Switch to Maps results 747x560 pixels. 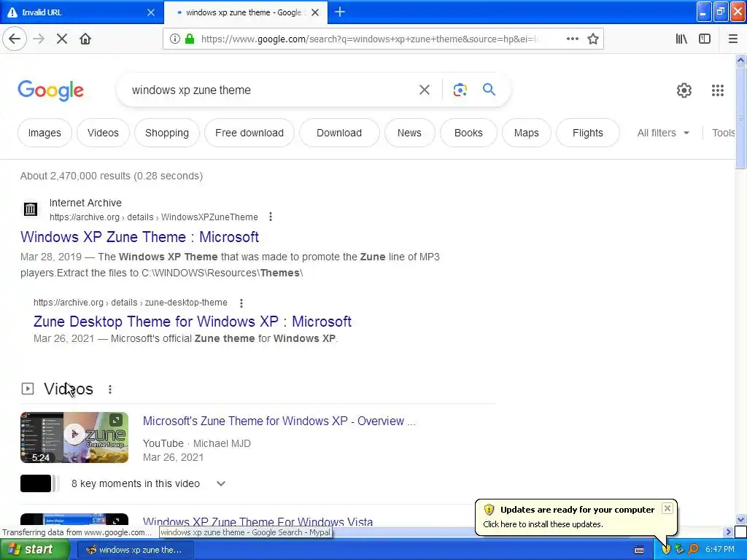click(527, 133)
